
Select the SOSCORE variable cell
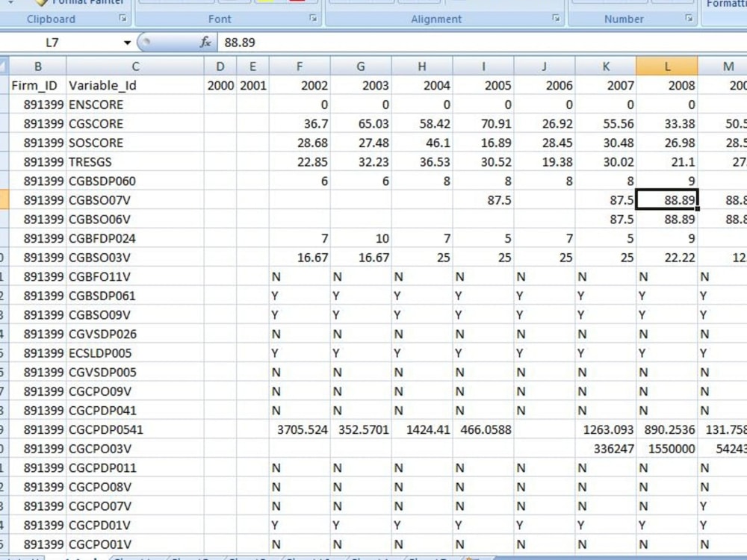click(135, 143)
